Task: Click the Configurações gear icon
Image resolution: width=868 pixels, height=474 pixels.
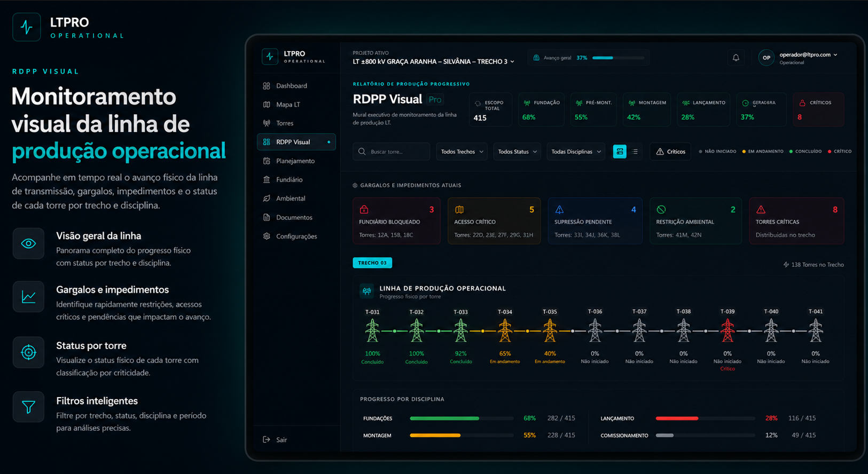Action: pos(267,236)
